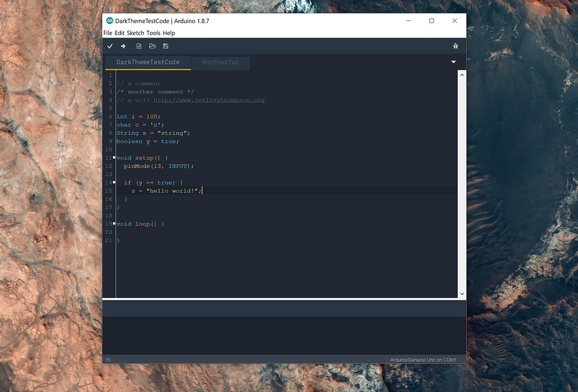The image size is (578, 392).
Task: Follow the jeffreythompson.org URL in comment
Action: pyautogui.click(x=209, y=100)
